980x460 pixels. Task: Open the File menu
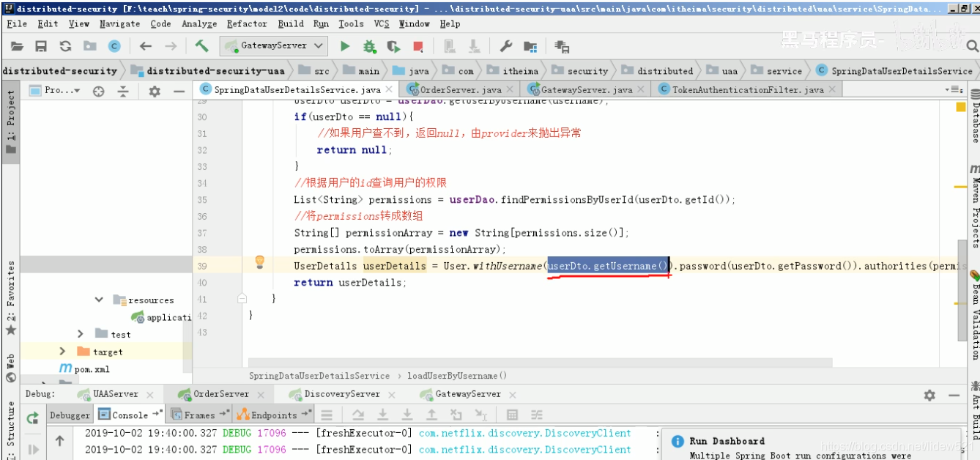point(17,23)
